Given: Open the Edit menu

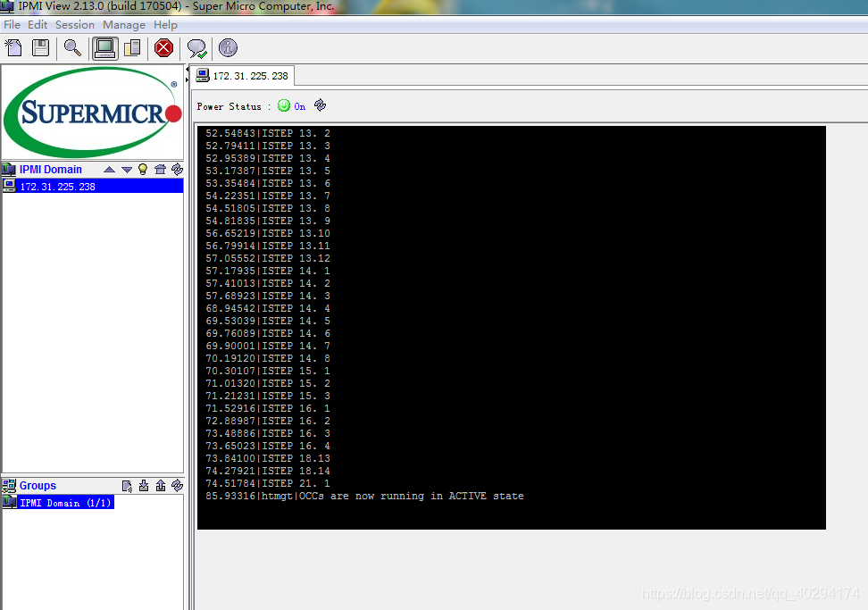Looking at the screenshot, I should [x=38, y=25].
